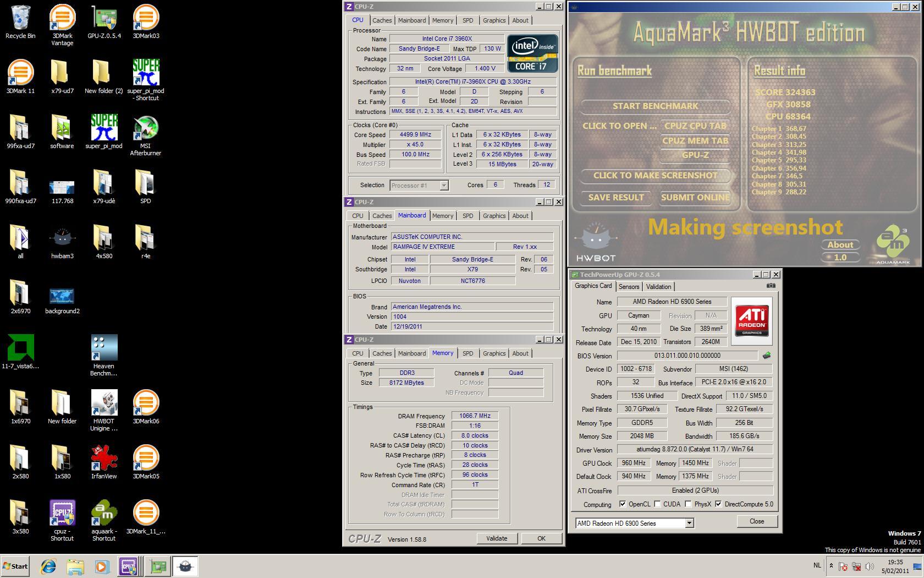Open the Recycle Bin desktop icon
This screenshot has height=578, width=924.
point(20,22)
